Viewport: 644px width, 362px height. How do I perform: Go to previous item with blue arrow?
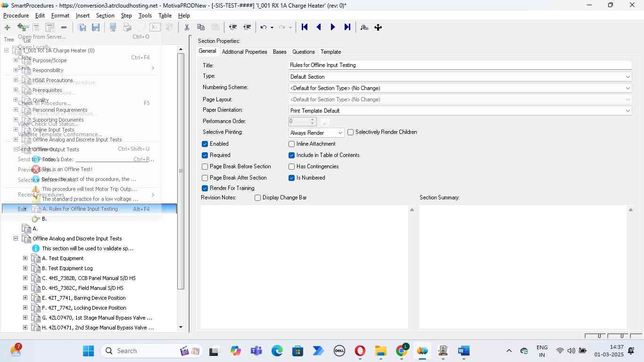click(x=319, y=27)
